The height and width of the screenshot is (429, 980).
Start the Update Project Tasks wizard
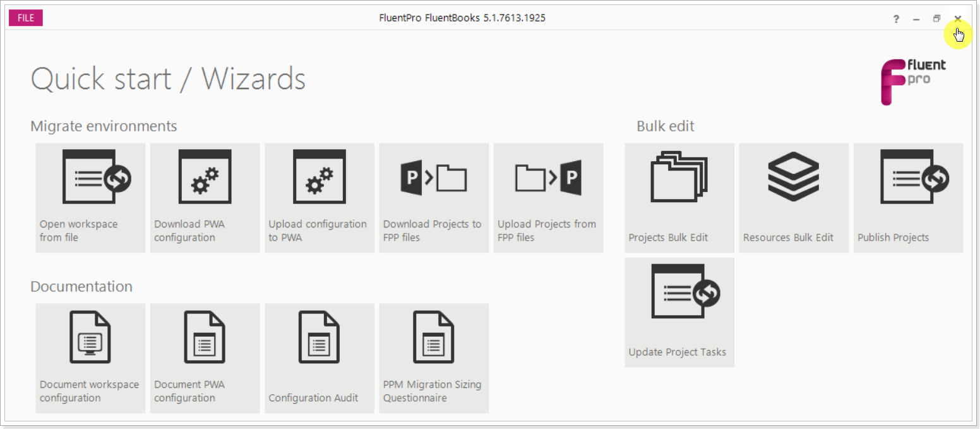coord(679,312)
